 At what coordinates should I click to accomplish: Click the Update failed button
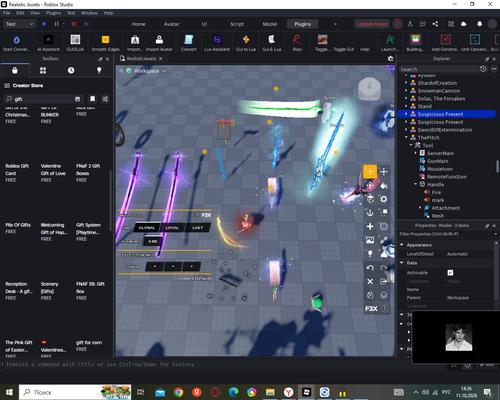(x=372, y=24)
